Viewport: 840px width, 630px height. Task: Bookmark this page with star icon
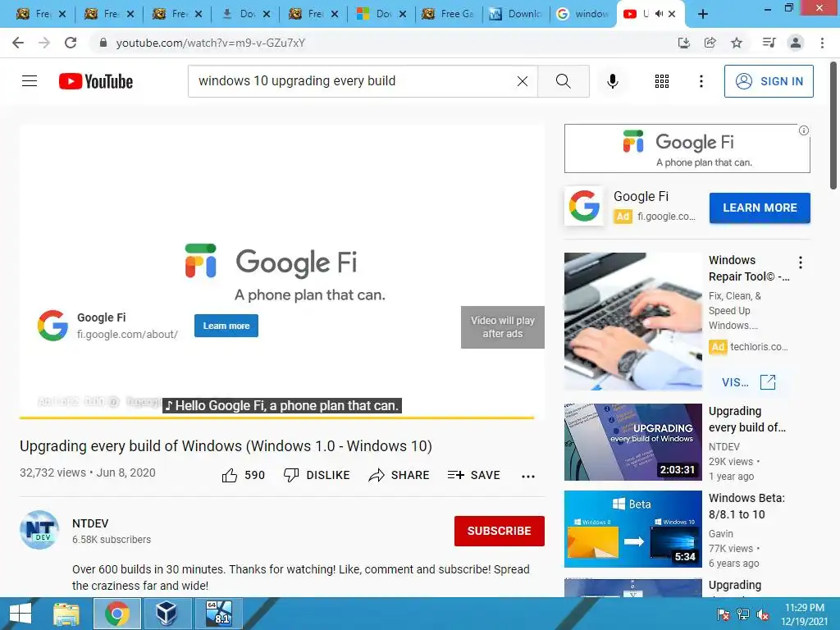(x=737, y=43)
